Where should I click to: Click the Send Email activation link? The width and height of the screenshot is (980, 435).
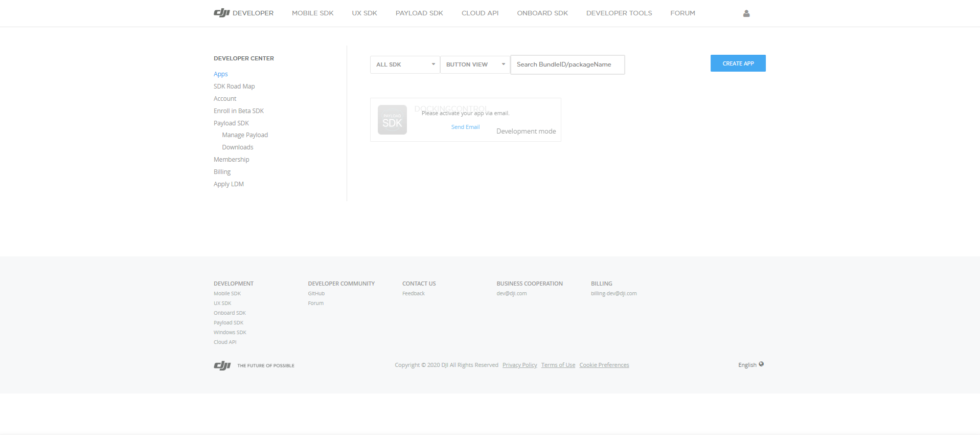(465, 127)
